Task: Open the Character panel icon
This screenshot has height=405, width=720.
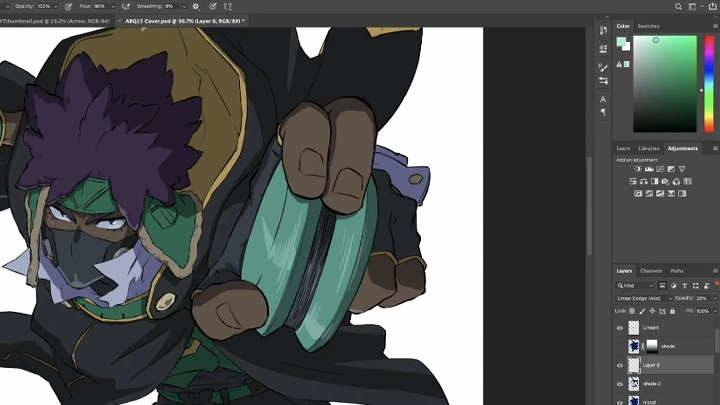Action: [603, 99]
